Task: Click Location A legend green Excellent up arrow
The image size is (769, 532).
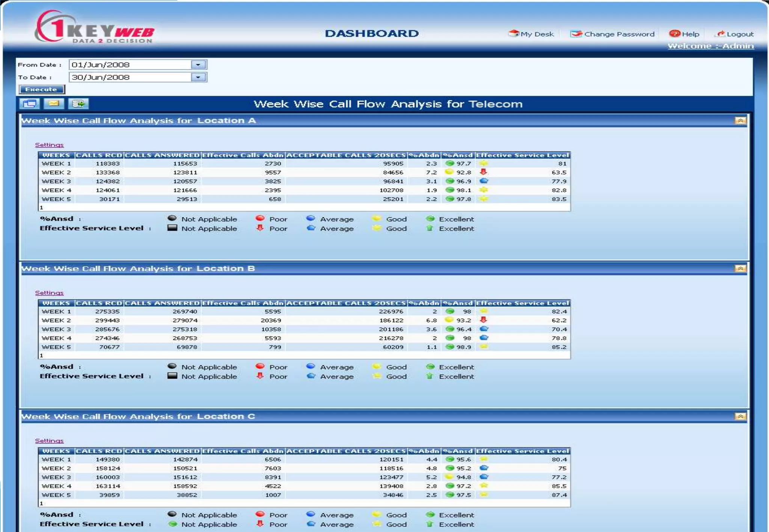Action: 430,228
